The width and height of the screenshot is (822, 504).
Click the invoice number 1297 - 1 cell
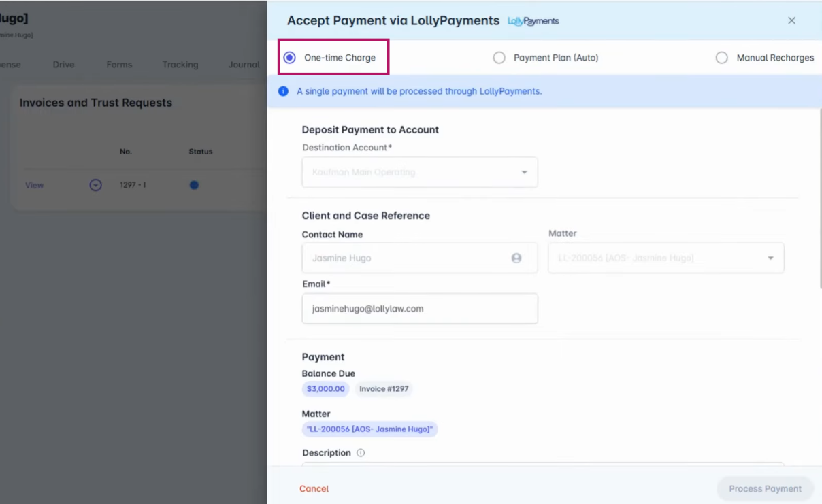[133, 185]
